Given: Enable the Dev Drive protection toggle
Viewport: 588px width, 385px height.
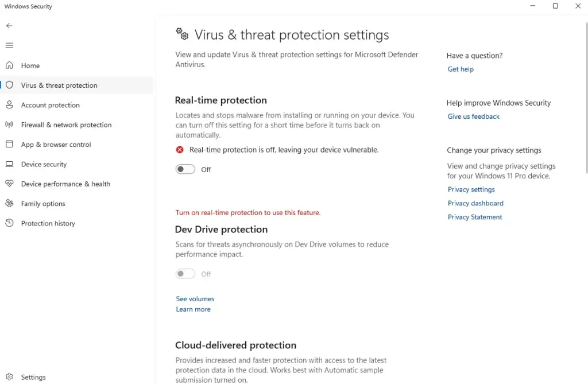Looking at the screenshot, I should point(185,274).
